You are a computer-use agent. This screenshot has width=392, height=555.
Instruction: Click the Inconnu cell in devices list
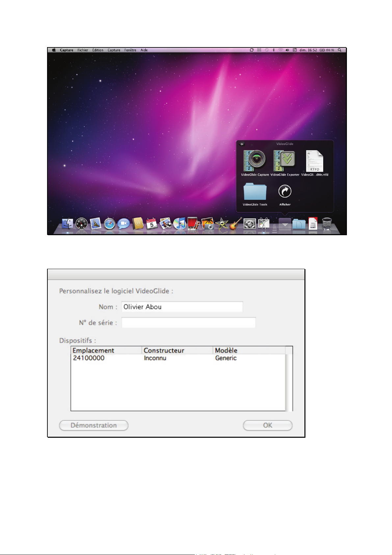[155, 358]
